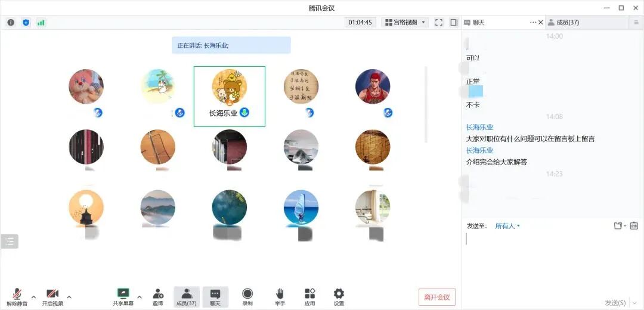Click microphone icon beside 长海乐业 name

[245, 113]
